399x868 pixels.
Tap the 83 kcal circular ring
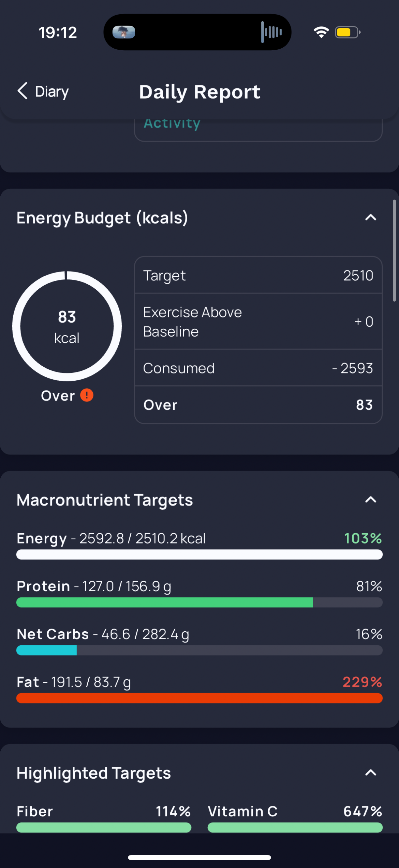pyautogui.click(x=67, y=326)
